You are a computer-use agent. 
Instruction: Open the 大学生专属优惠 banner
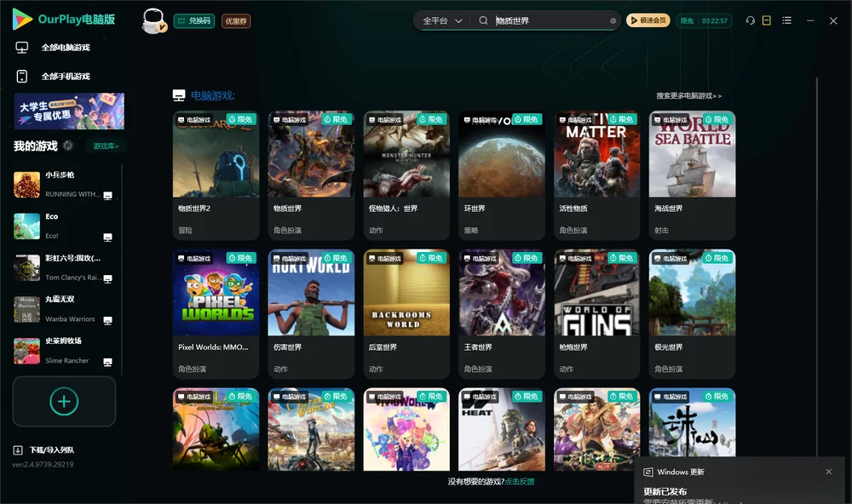69,112
